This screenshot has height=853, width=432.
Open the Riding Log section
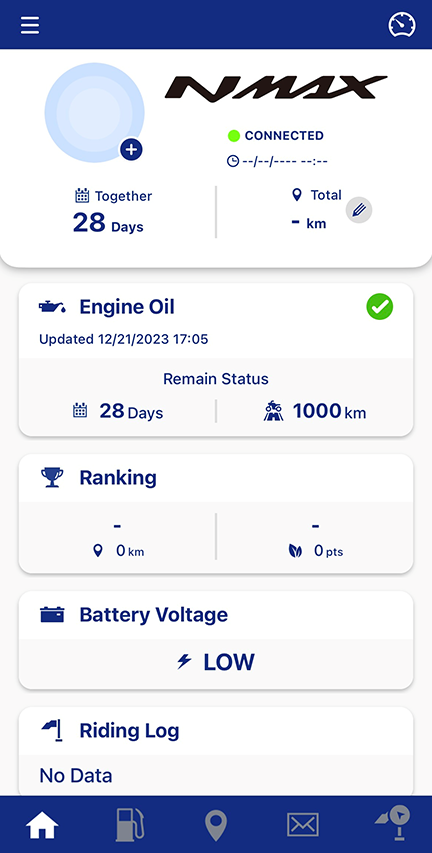pyautogui.click(x=216, y=751)
